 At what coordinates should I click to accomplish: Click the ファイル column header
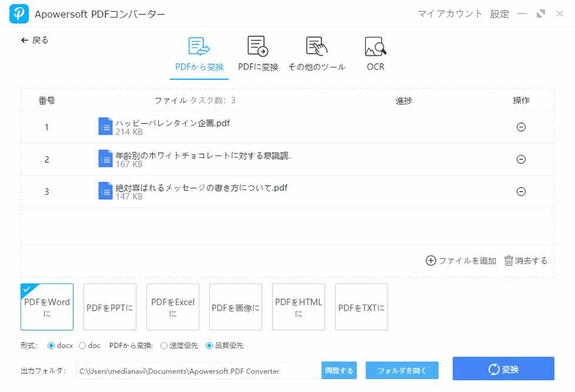pyautogui.click(x=171, y=100)
